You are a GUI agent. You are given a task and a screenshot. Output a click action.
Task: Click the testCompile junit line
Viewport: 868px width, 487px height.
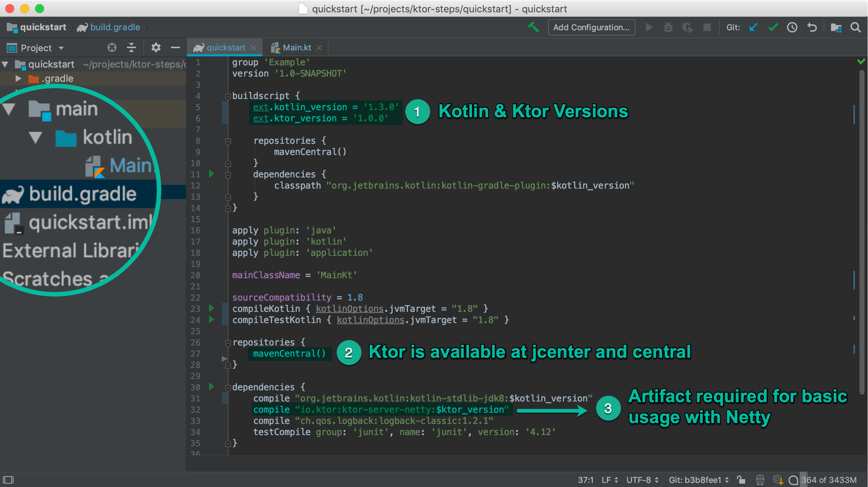(x=404, y=432)
